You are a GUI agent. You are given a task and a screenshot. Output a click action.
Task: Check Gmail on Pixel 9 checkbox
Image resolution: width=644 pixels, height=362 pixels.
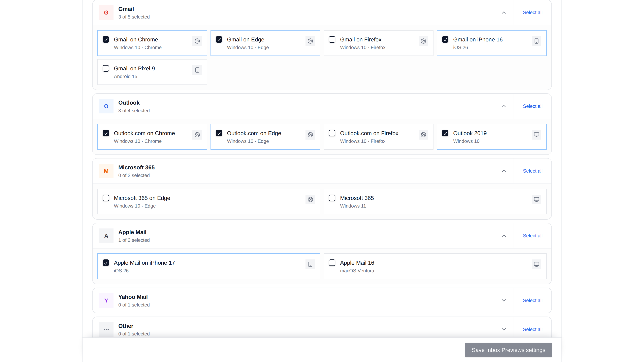click(106, 68)
